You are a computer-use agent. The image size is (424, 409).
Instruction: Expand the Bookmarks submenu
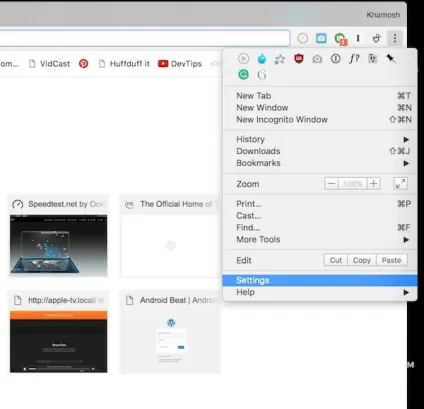[x=320, y=163]
